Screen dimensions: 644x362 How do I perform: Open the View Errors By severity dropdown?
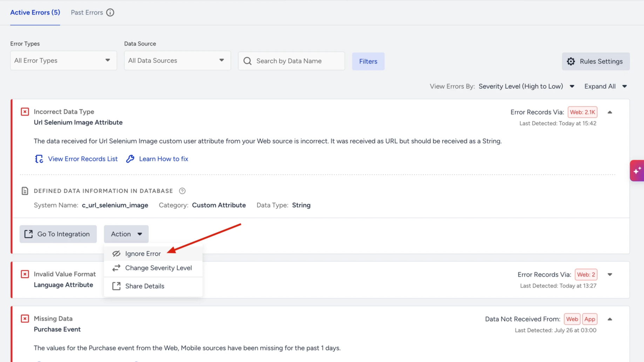click(527, 87)
